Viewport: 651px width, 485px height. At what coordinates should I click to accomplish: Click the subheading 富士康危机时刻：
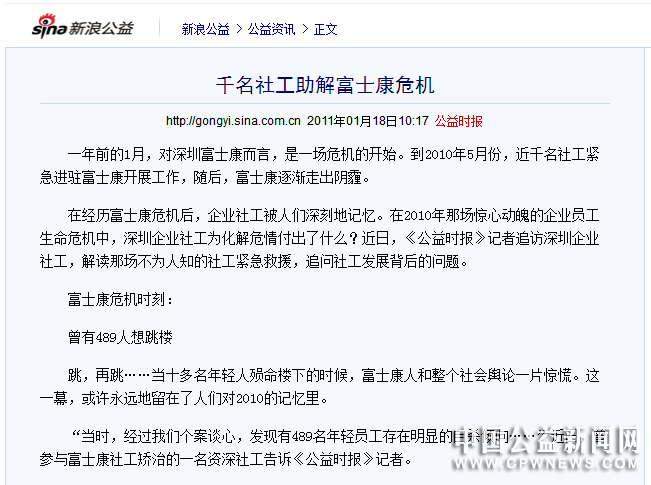tap(120, 299)
